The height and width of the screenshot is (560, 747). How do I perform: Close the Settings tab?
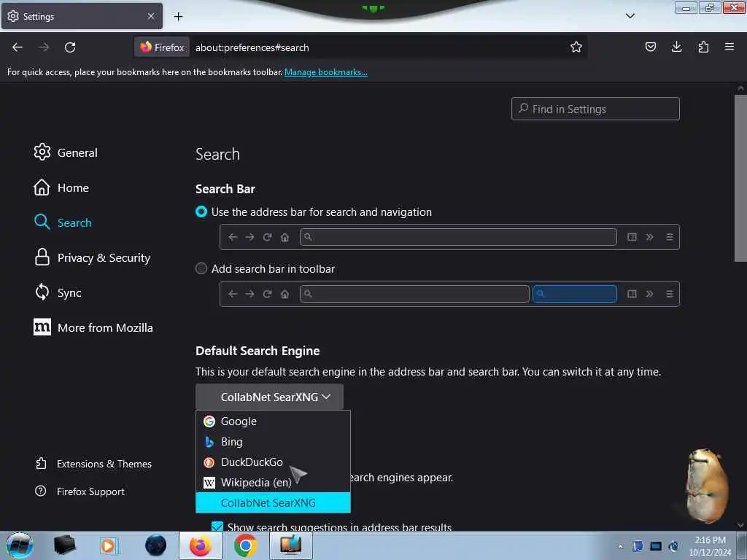(x=151, y=16)
